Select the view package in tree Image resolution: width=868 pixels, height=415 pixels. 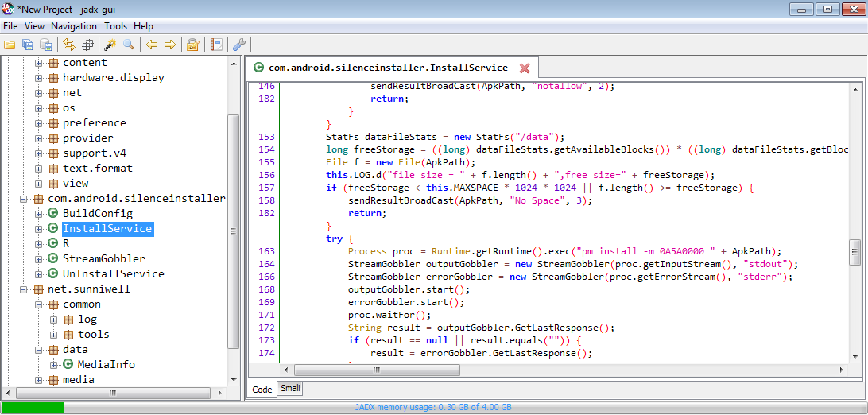tap(76, 183)
